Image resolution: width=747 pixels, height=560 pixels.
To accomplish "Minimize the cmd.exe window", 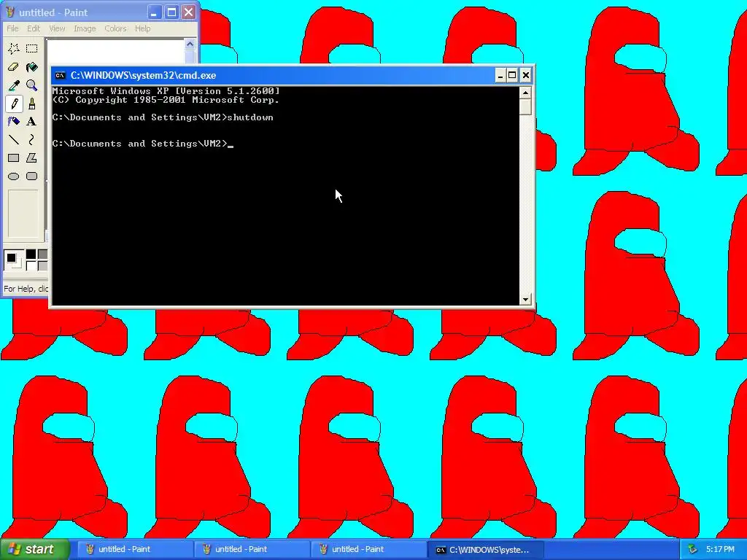I will pos(500,75).
